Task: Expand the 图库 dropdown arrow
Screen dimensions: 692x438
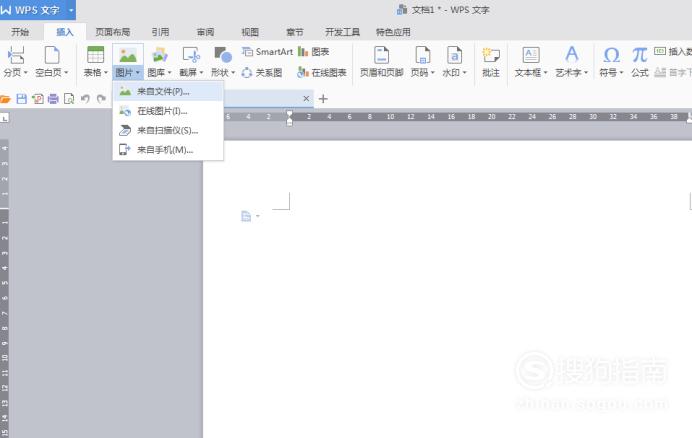Action: point(169,72)
